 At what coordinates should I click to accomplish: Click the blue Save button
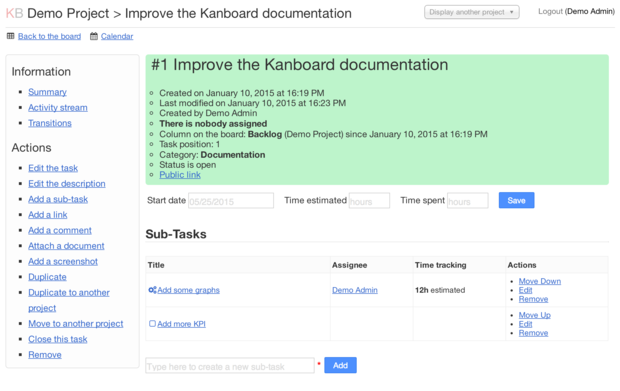point(516,200)
